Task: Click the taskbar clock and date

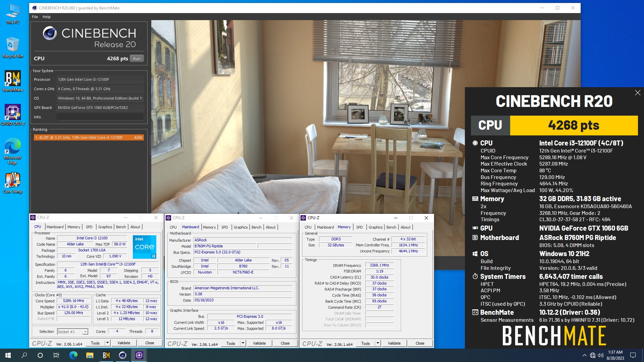Action: (615, 355)
